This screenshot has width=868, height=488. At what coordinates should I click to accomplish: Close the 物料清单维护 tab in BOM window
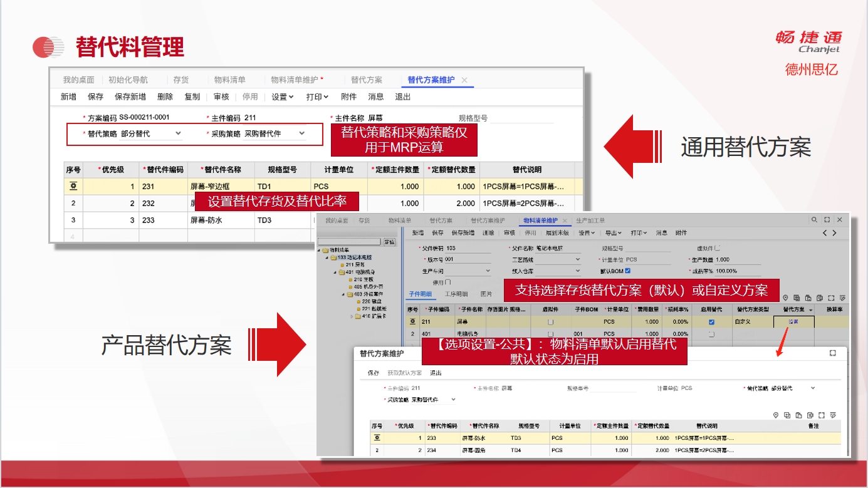tap(565, 221)
